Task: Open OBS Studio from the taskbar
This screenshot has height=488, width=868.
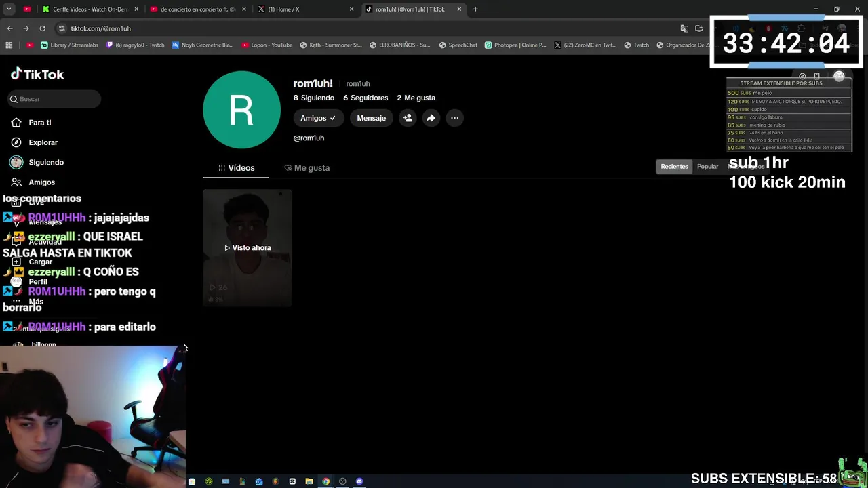Action: pyautogui.click(x=342, y=481)
